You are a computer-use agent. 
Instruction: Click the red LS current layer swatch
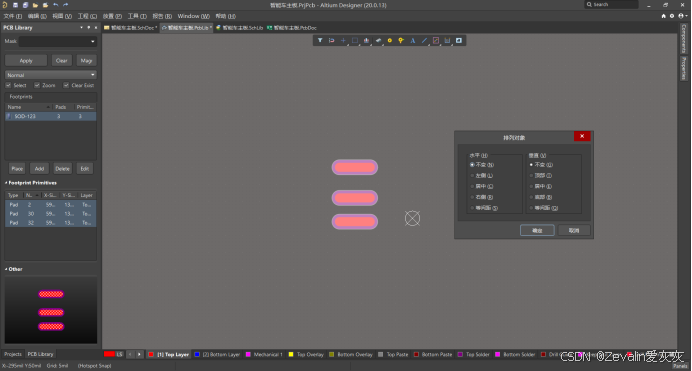(109, 354)
